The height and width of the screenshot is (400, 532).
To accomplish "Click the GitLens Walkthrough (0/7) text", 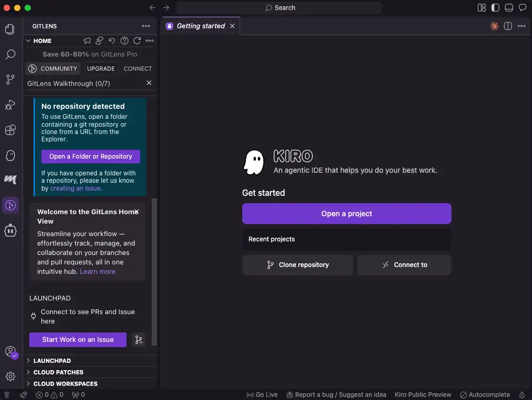I will tap(69, 84).
